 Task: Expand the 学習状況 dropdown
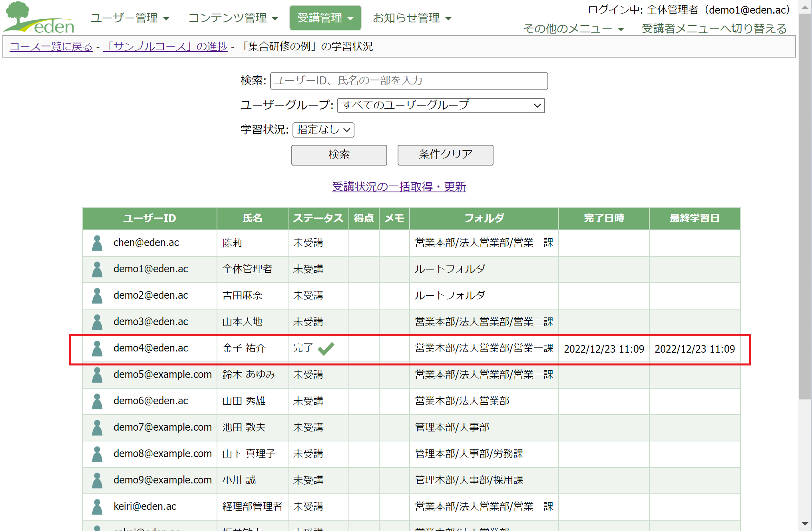(x=323, y=130)
